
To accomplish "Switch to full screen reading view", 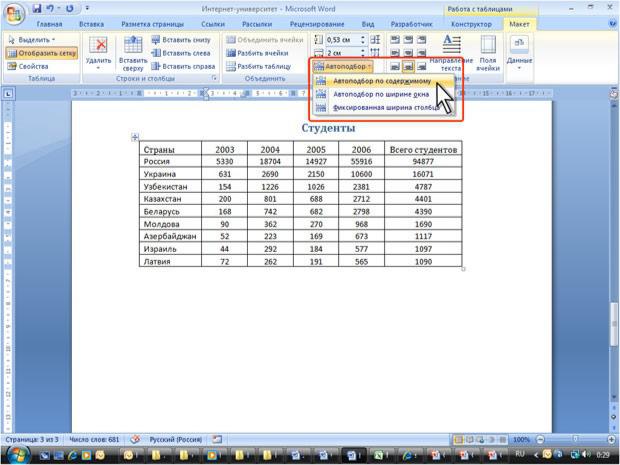I will (x=470, y=439).
